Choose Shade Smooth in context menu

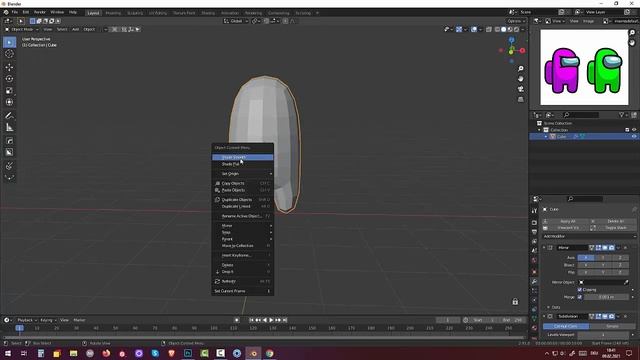(243, 157)
